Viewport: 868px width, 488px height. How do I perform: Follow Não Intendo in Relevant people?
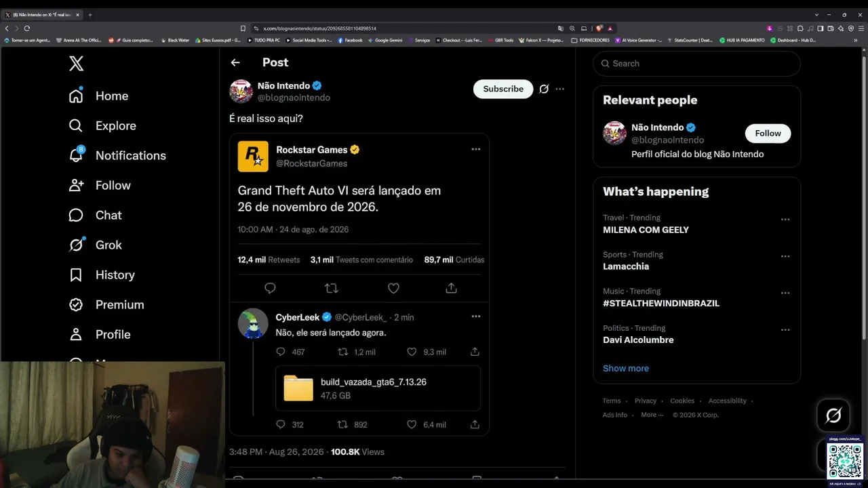coord(768,134)
